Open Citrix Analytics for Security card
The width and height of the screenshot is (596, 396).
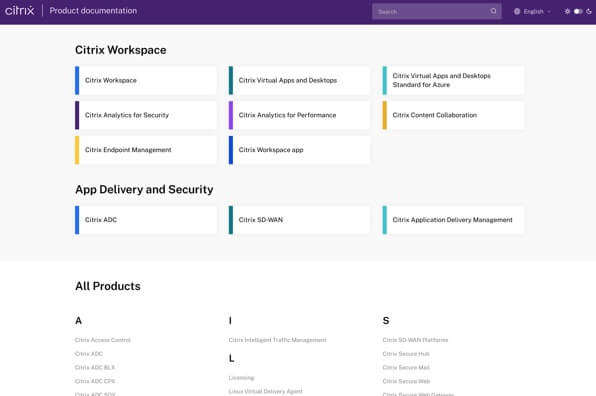click(146, 115)
